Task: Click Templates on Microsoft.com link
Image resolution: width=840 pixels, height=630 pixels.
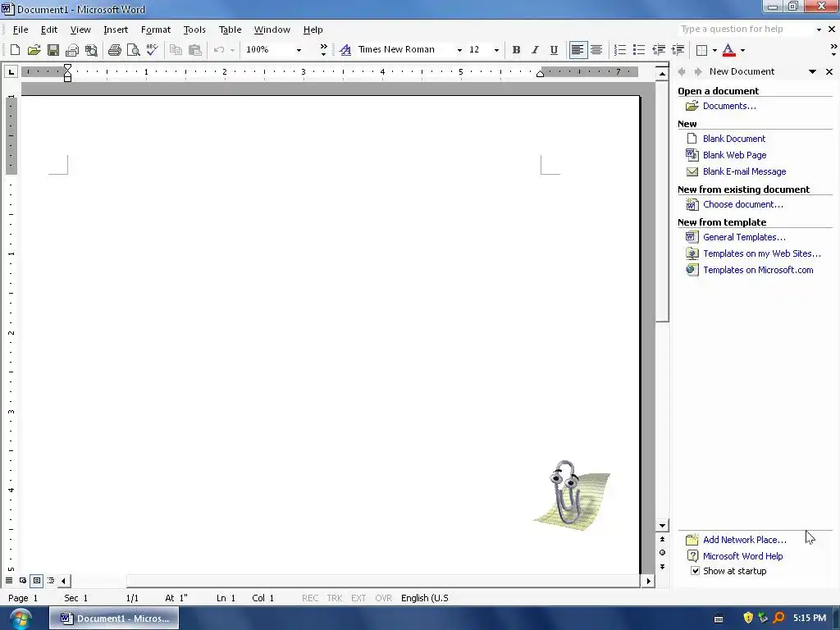Action: pyautogui.click(x=758, y=270)
